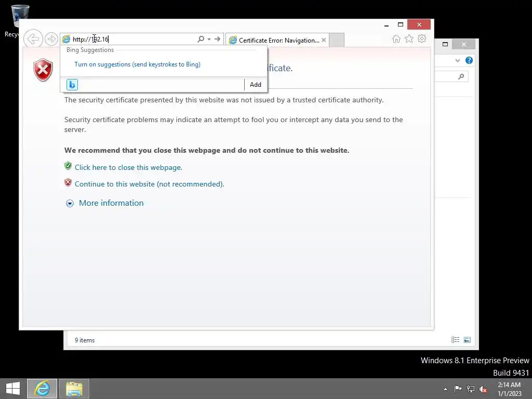Expand More information arrow
This screenshot has width=532, height=399.
[70, 203]
